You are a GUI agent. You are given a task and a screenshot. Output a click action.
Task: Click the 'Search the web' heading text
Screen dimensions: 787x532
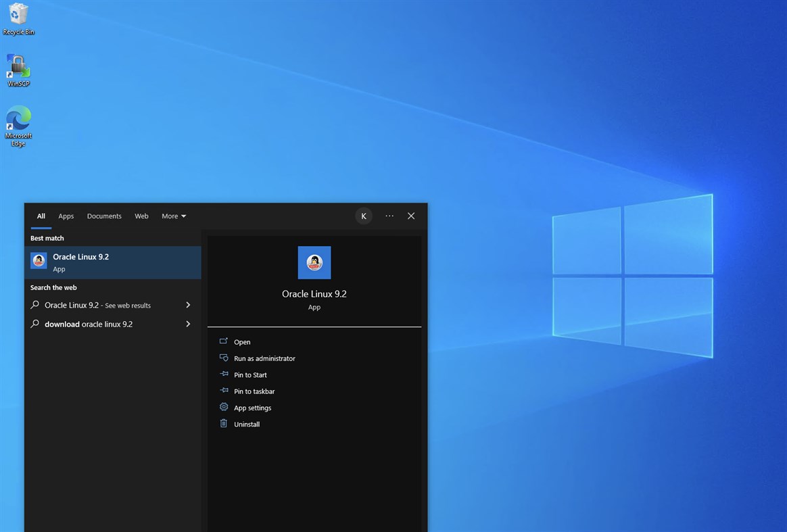[53, 287]
